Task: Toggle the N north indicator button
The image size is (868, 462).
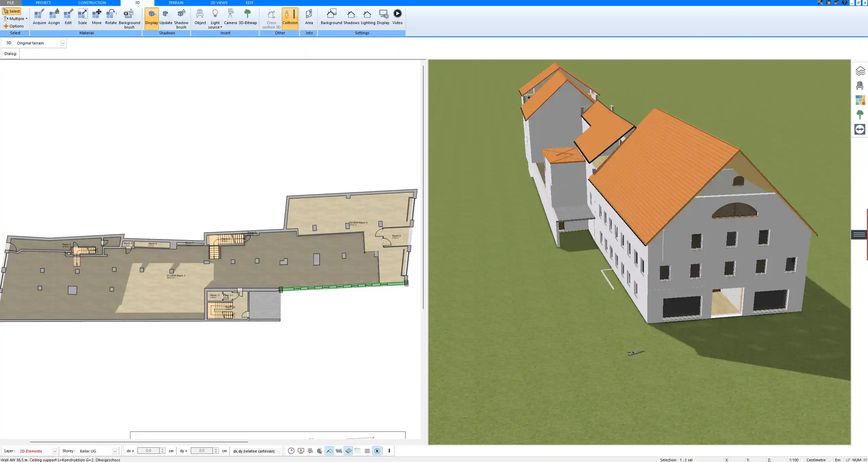Action: point(377,451)
